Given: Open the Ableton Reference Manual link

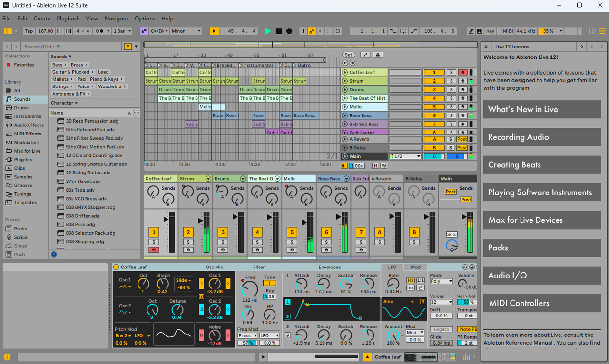Looking at the screenshot, I should click(518, 343).
